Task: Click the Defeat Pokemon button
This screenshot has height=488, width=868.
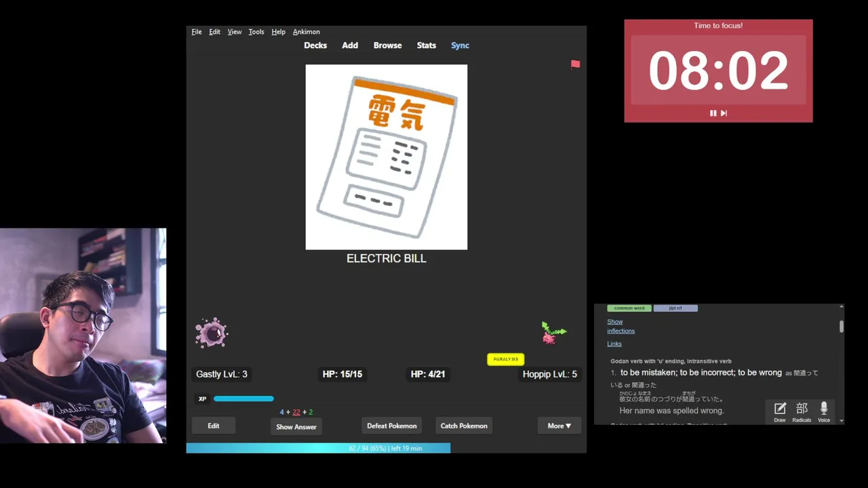Action: click(x=392, y=426)
